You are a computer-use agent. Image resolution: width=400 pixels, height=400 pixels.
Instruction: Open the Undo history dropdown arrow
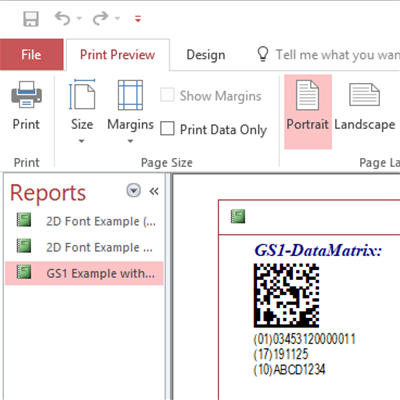coord(79,18)
